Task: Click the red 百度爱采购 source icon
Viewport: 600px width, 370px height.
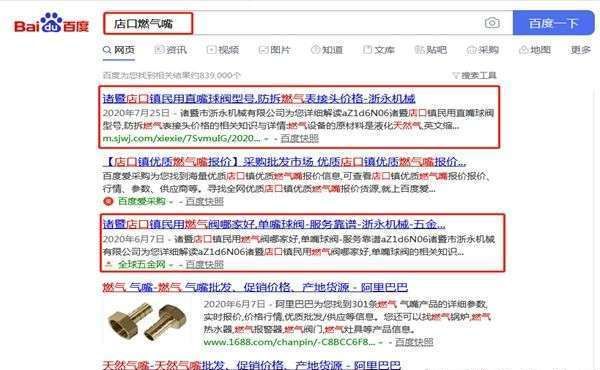Action: pos(108,201)
